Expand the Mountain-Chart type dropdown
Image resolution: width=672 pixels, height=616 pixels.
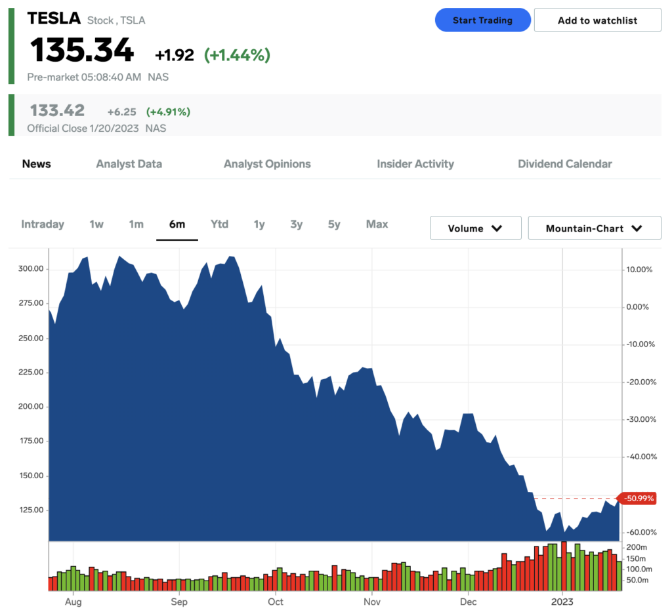click(x=595, y=228)
